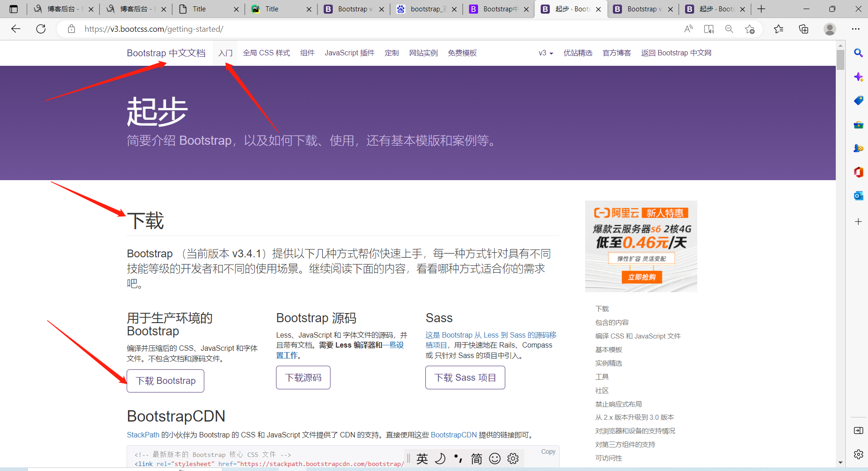The width and height of the screenshot is (868, 471).
Task: Open the Favorites list icon
Action: (x=779, y=29)
